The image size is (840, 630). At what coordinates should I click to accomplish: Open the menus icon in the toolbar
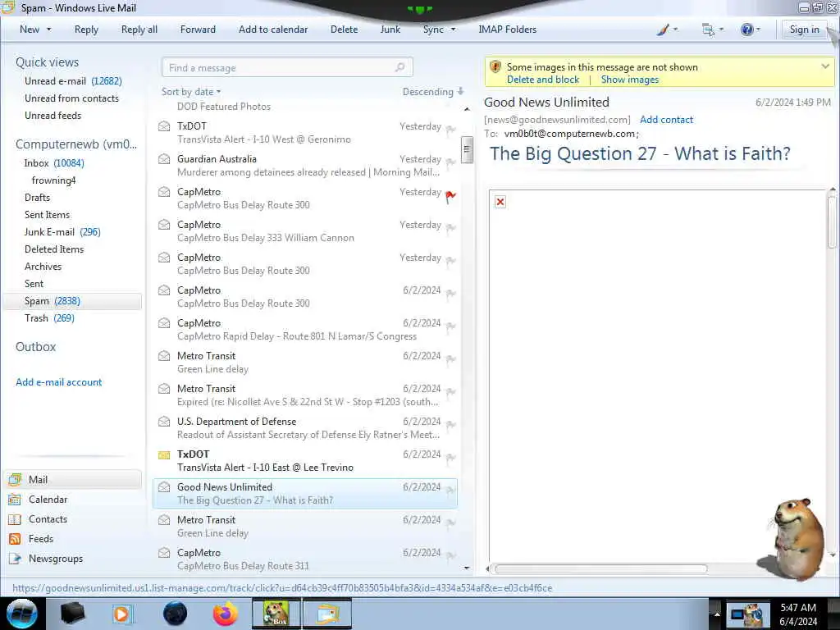pyautogui.click(x=708, y=30)
